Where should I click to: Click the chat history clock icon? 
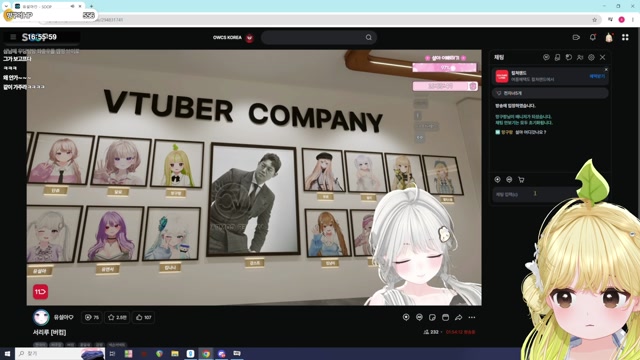[x=569, y=58]
